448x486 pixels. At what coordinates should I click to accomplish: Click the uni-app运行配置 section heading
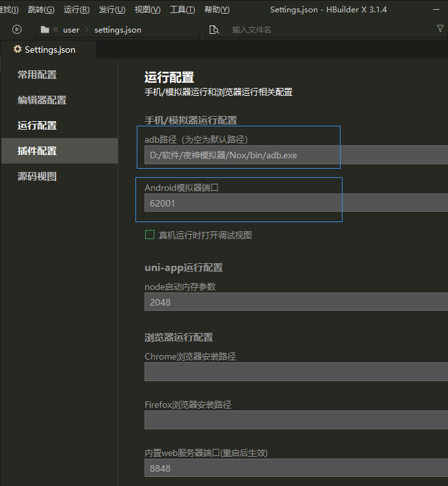click(x=184, y=268)
